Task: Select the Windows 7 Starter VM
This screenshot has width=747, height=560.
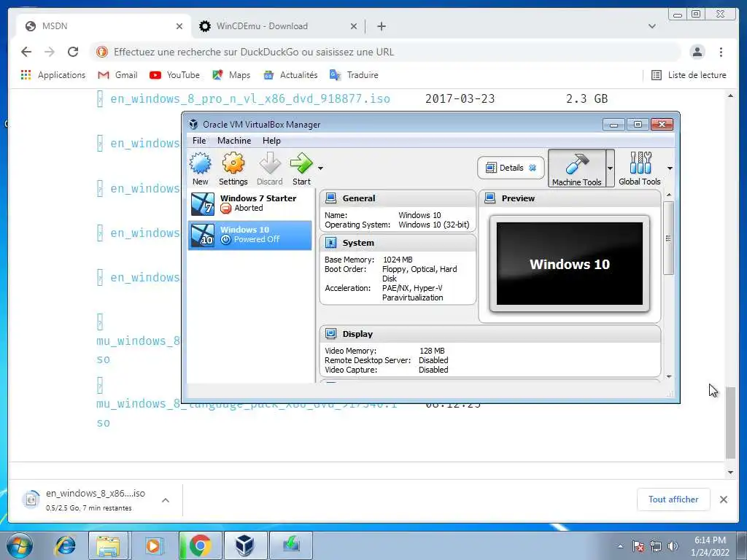Action: 250,203
